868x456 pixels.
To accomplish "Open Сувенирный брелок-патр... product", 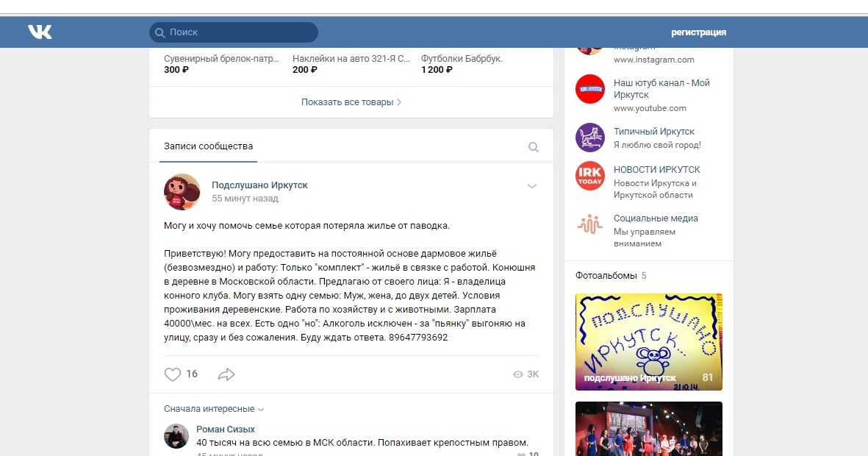I will 221,58.
